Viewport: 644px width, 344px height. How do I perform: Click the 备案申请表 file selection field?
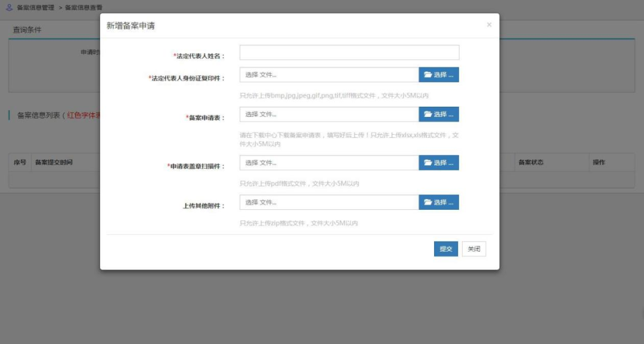[x=328, y=114]
